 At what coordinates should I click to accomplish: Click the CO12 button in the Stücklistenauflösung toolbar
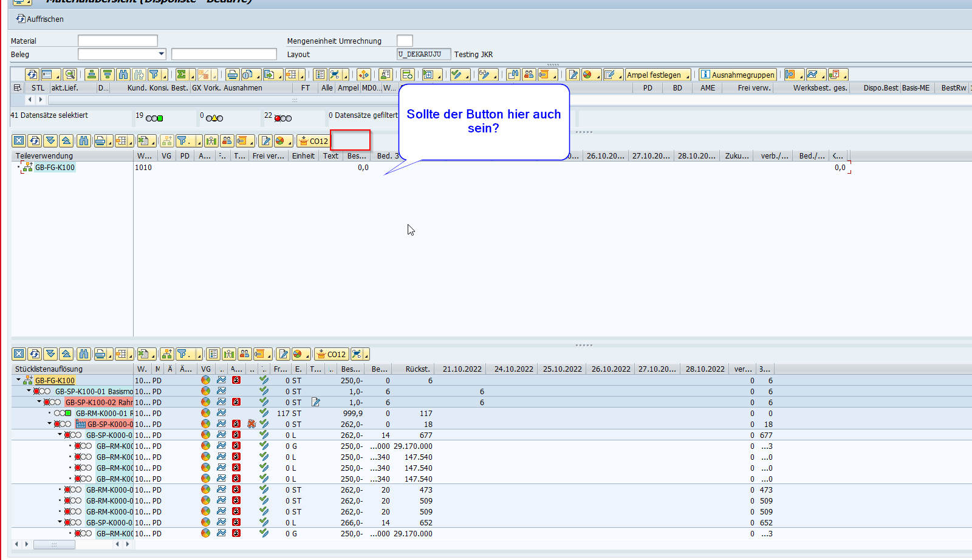[x=330, y=354]
